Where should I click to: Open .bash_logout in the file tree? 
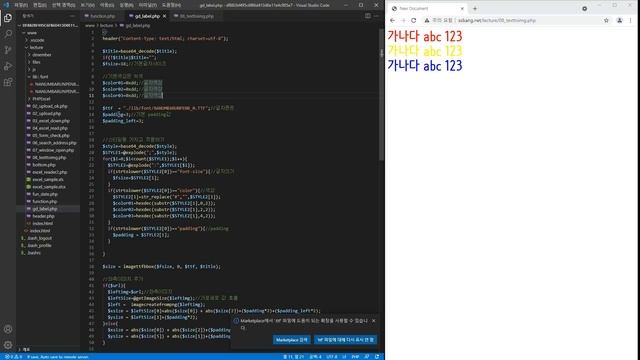pyautogui.click(x=39, y=238)
